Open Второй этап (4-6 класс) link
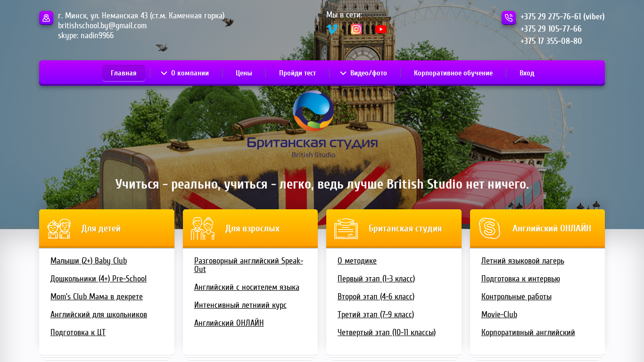Viewport: 644px width, 362px height. tap(376, 296)
